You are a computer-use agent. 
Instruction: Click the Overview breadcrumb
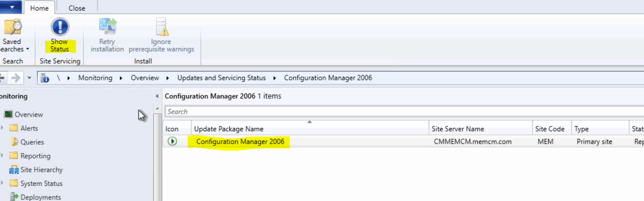(145, 78)
